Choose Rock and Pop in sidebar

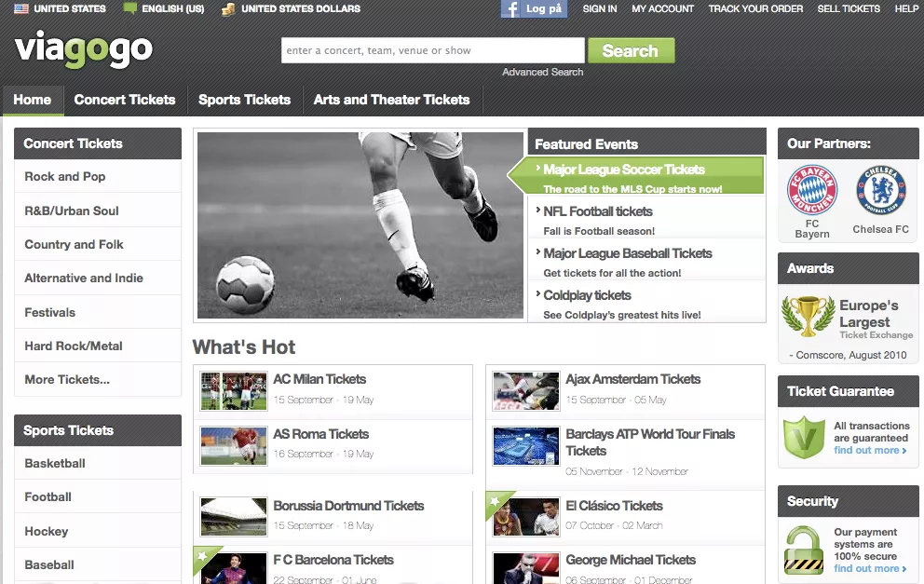[x=65, y=177]
